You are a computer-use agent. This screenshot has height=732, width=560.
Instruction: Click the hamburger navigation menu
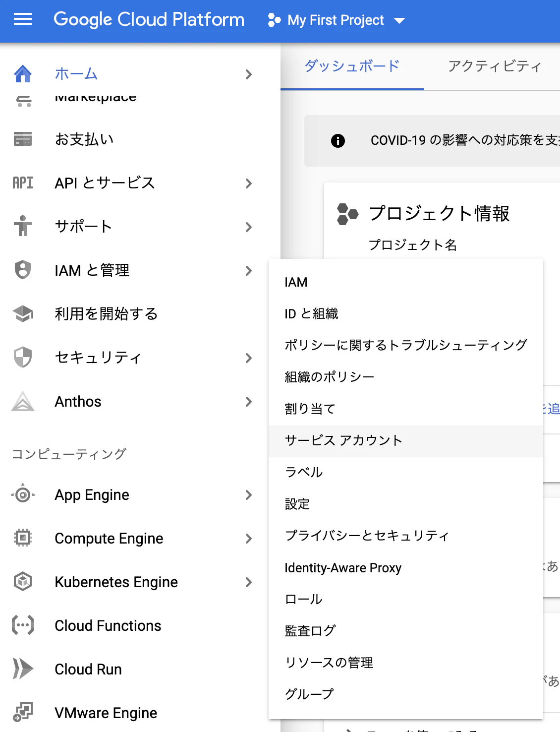tap(22, 20)
